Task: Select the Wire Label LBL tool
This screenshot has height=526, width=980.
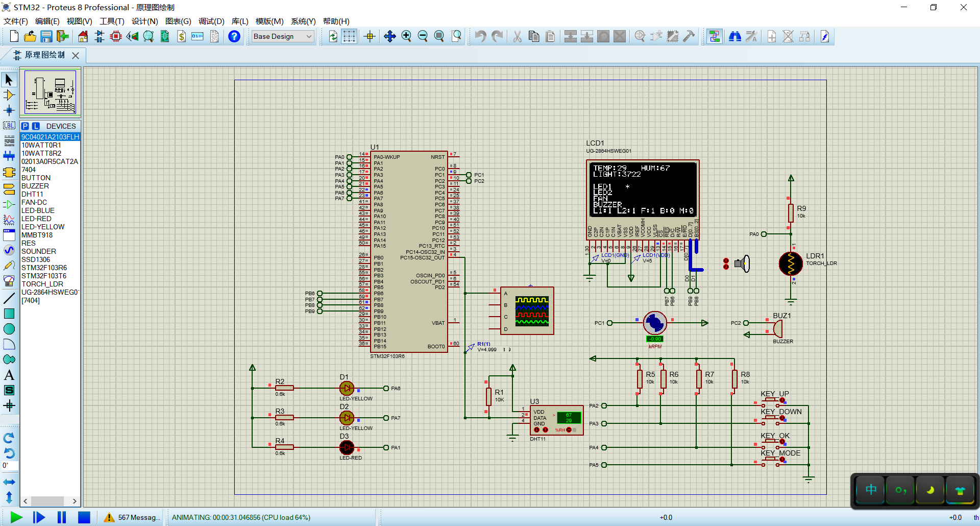Action: click(9, 126)
